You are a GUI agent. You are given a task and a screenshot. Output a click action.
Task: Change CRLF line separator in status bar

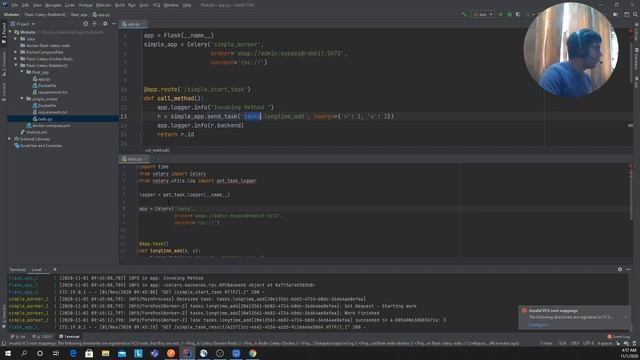pyautogui.click(x=574, y=343)
